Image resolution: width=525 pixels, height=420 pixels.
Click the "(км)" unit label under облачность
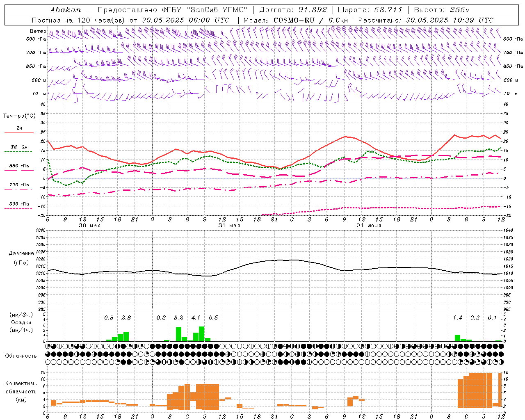click(21, 399)
